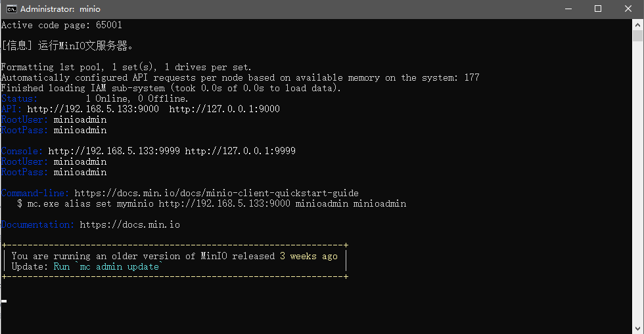Viewport: 644px width, 334px height.
Task: Click the https://docs.min.io Documentation URL
Action: click(129, 224)
